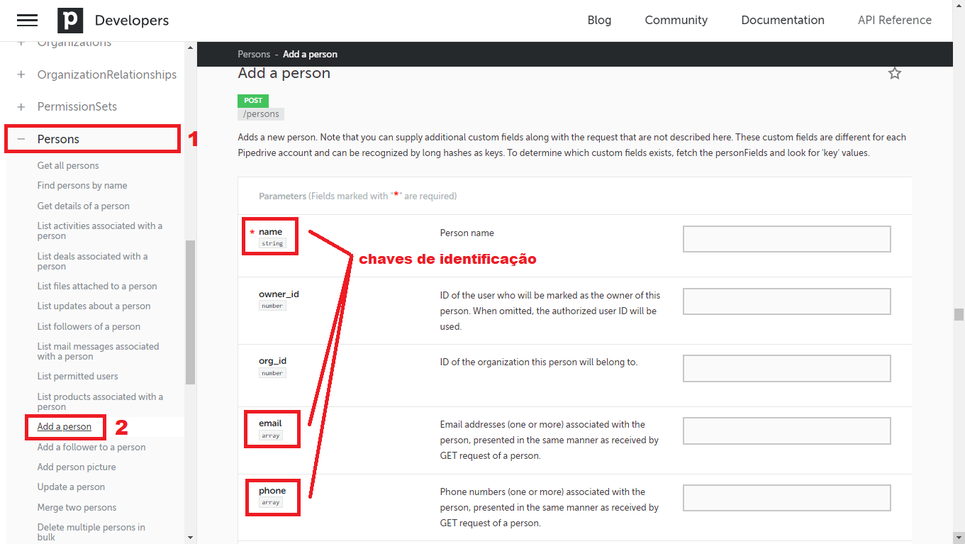The width and height of the screenshot is (965, 544).
Task: Open the Community page
Action: click(x=676, y=20)
